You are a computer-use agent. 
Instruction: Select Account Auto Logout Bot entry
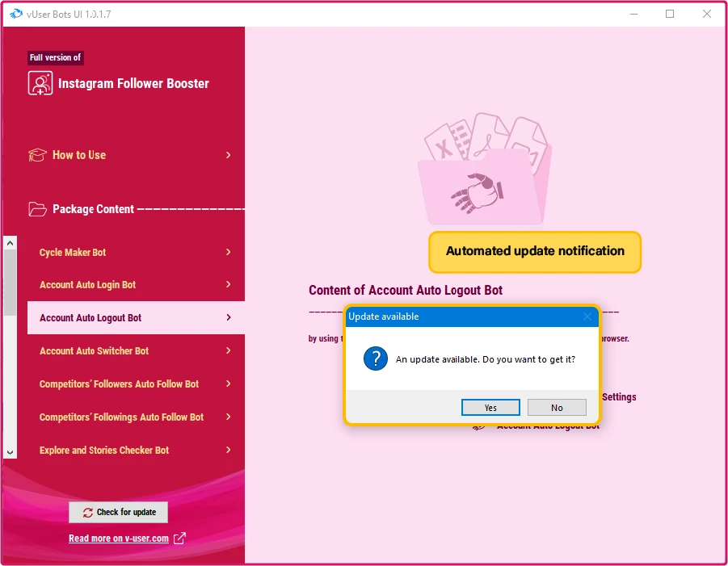point(136,317)
